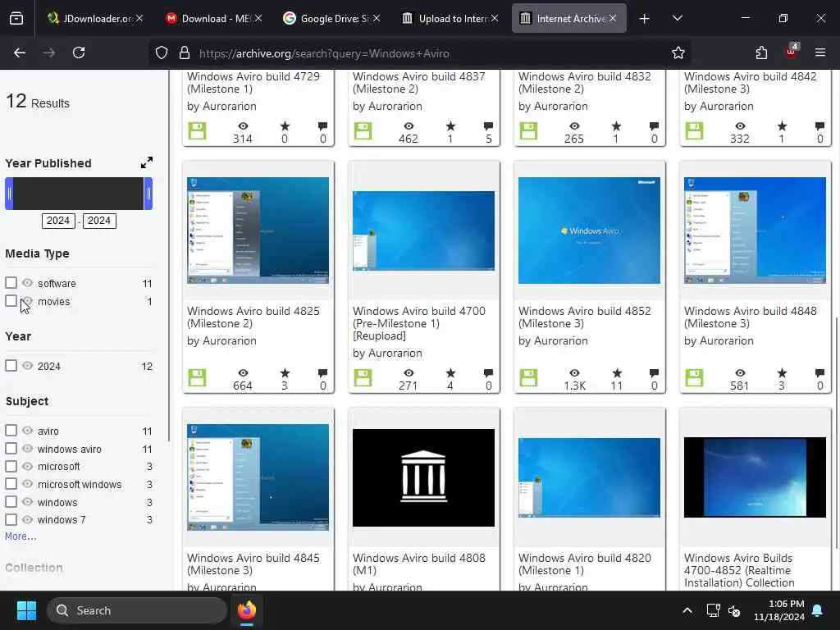Image resolution: width=840 pixels, height=630 pixels.
Task: Click favorites star on build 4852 card
Action: [617, 373]
